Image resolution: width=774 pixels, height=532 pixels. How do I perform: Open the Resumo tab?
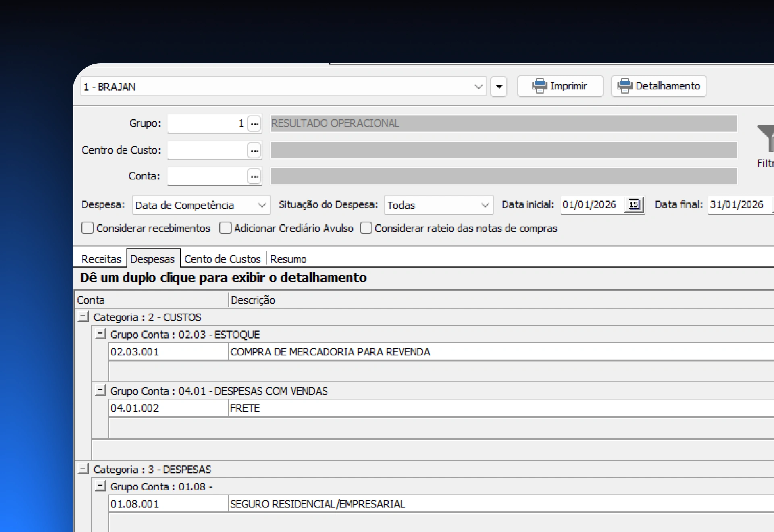pyautogui.click(x=288, y=259)
